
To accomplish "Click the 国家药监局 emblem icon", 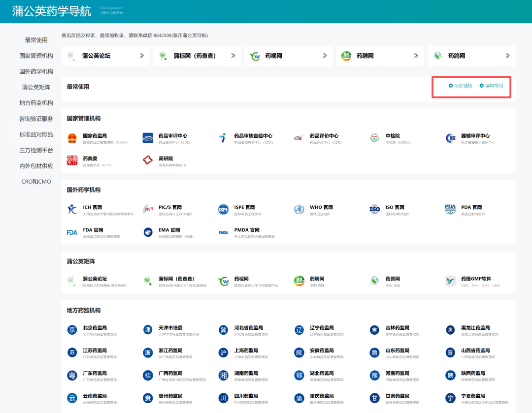I will tap(72, 138).
